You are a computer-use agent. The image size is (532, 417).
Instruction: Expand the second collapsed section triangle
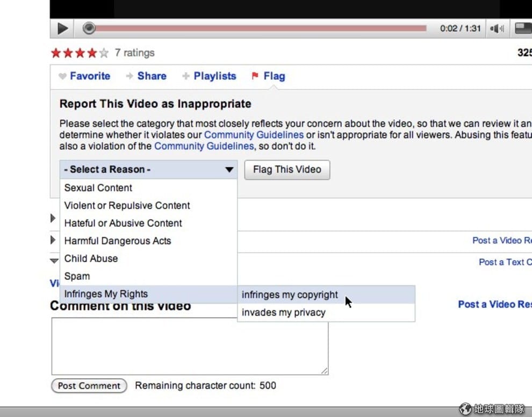(x=53, y=240)
